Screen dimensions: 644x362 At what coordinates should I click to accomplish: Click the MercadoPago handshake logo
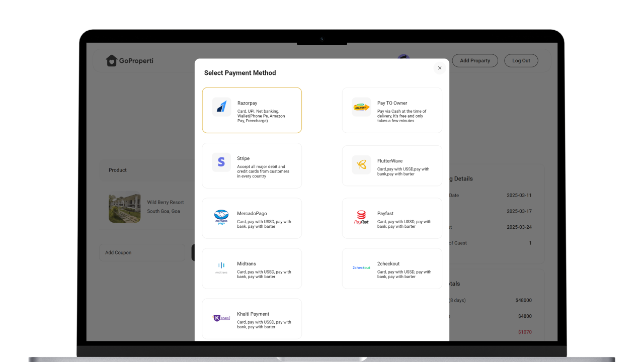pyautogui.click(x=221, y=217)
